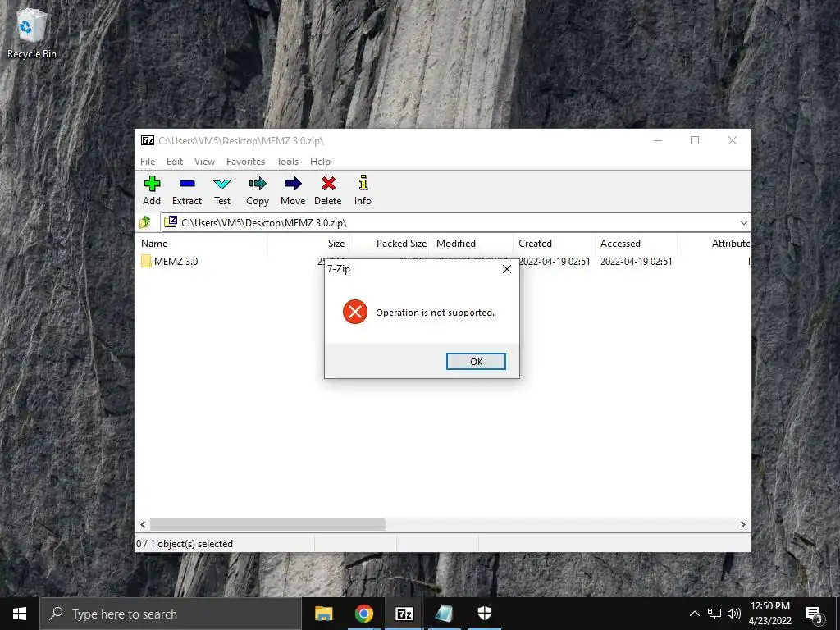The height and width of the screenshot is (630, 840).
Task: Click the Move toolbar icon
Action: click(293, 185)
